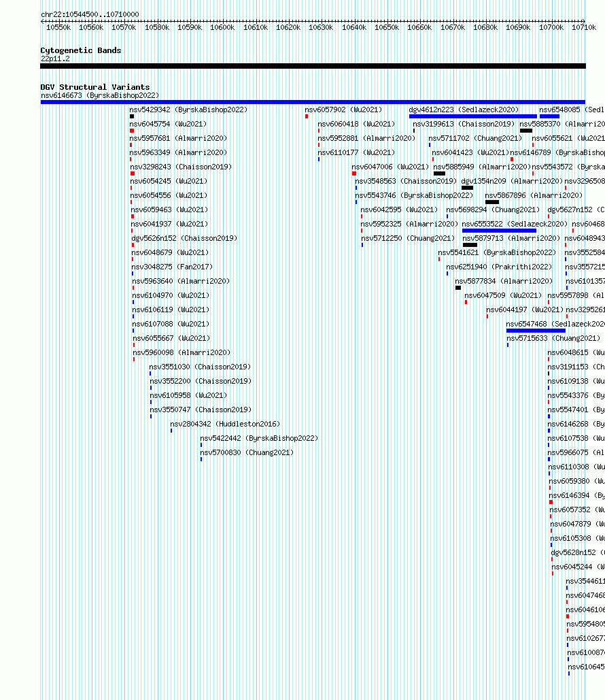Open variant label nsv3199613 (Chaisson2019)

464,124
